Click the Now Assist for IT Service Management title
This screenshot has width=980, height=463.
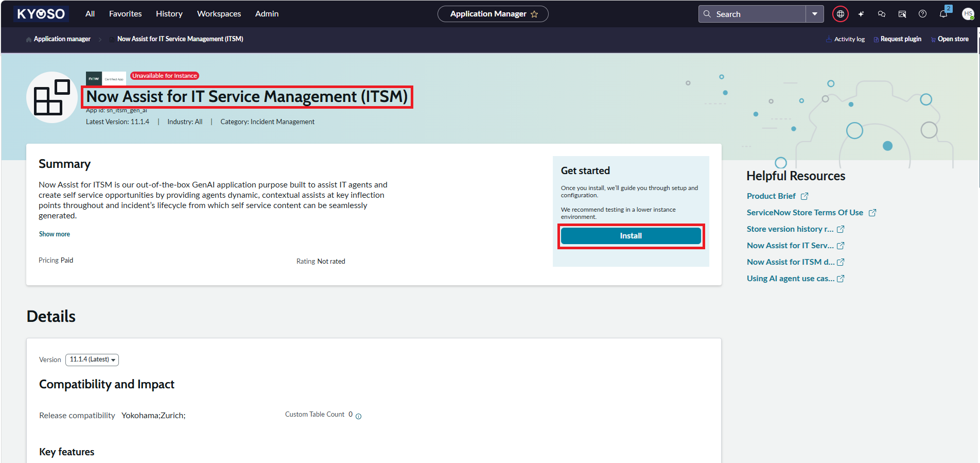point(247,97)
